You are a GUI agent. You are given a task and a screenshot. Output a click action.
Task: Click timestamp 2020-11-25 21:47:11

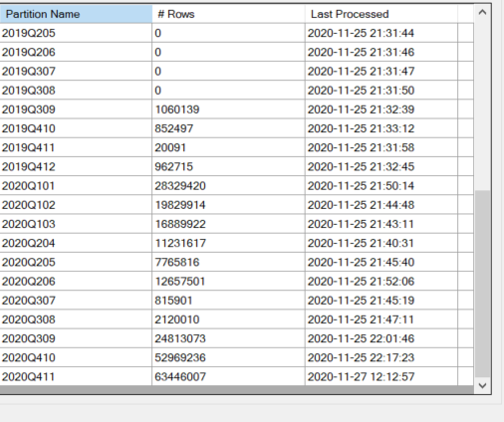pyautogui.click(x=361, y=319)
